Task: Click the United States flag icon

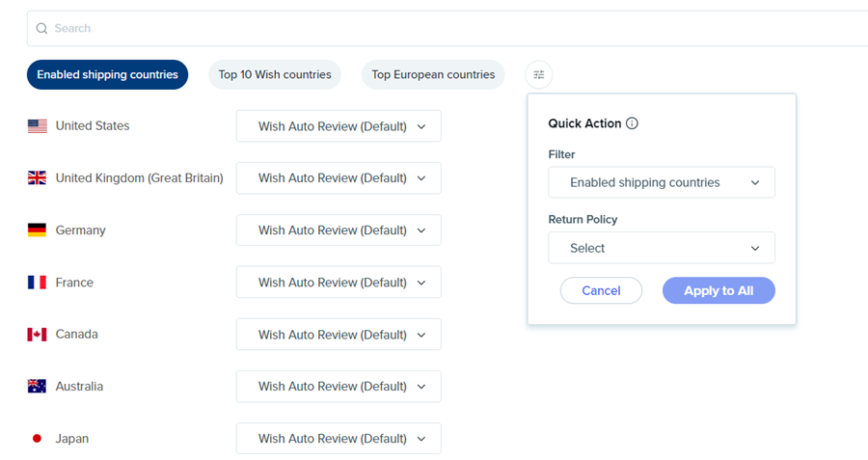Action: 38,126
